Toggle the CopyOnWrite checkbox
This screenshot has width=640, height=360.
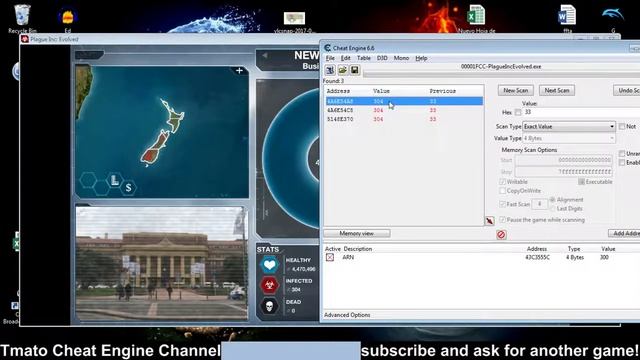(502, 191)
